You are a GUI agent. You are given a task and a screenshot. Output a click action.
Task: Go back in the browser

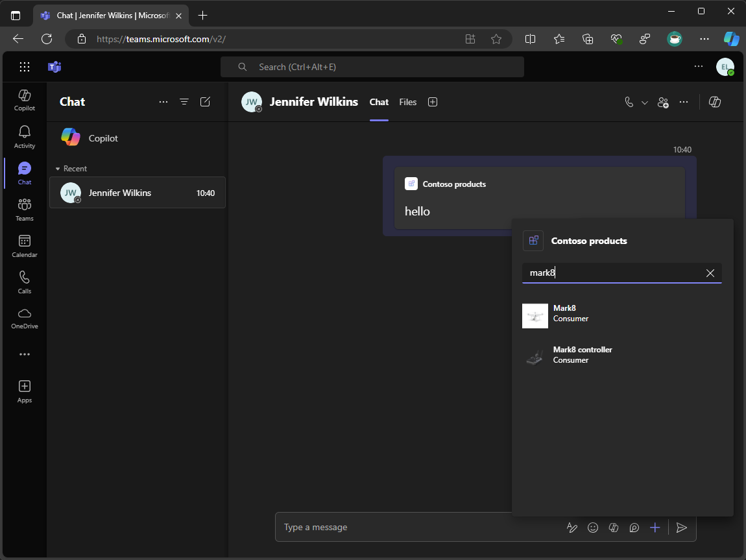click(x=18, y=39)
